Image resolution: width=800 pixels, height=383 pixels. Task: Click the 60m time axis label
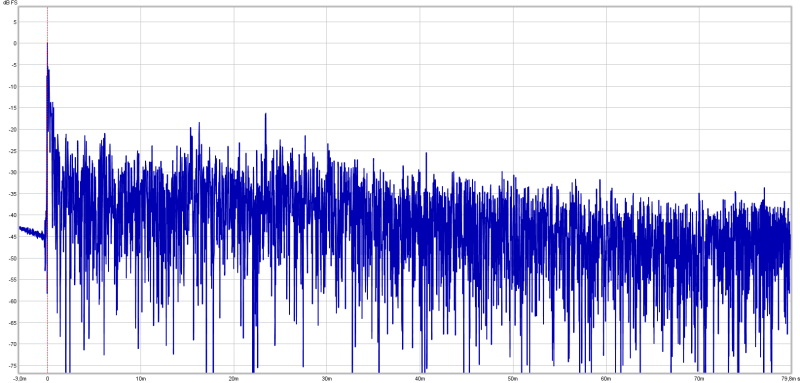tap(606, 379)
